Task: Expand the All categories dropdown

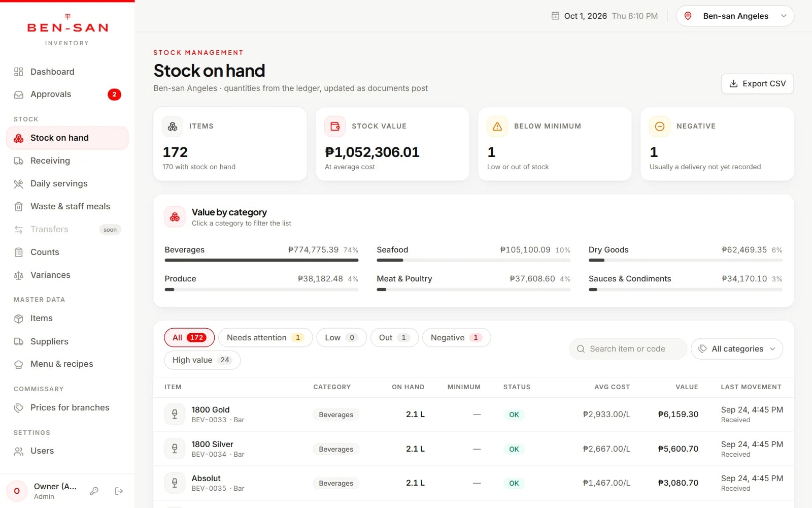Action: point(737,349)
